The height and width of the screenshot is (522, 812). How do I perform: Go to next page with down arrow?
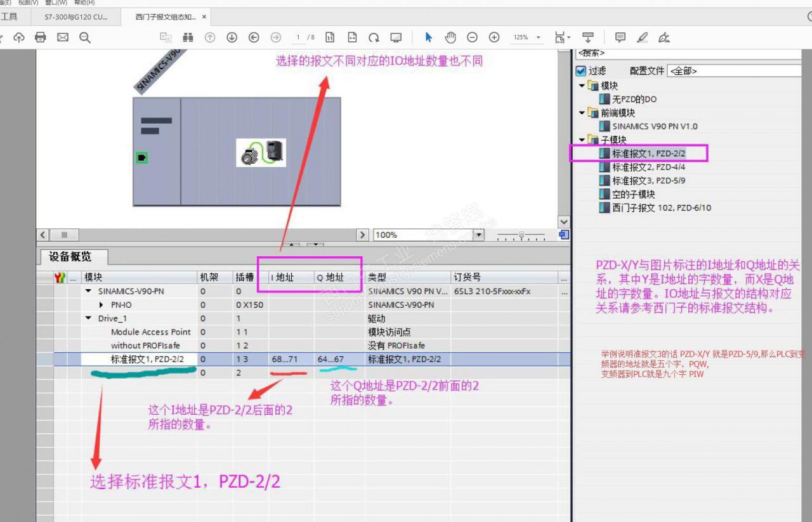232,37
